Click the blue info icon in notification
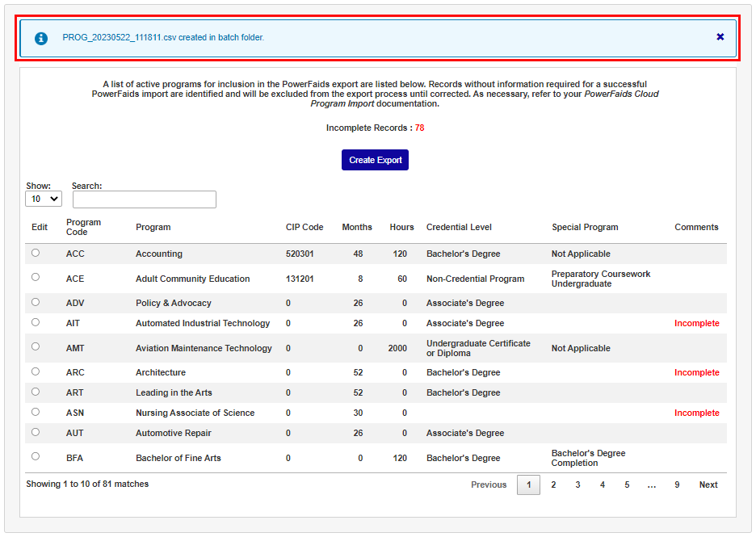The image size is (756, 537). coord(41,38)
